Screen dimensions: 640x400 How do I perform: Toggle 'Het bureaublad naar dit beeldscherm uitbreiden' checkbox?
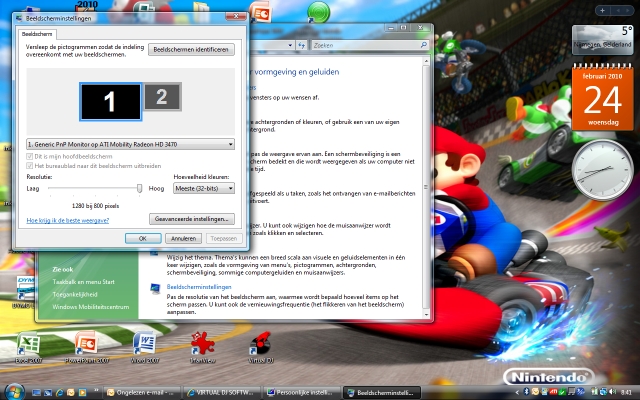(29, 166)
